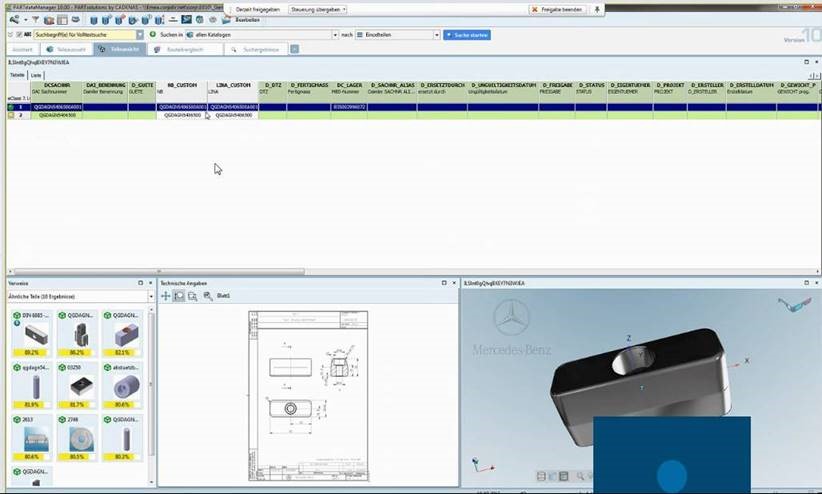The image size is (822, 494).
Task: Click the magnifier icon in 3D viewer toolbar
Action: coord(581,476)
